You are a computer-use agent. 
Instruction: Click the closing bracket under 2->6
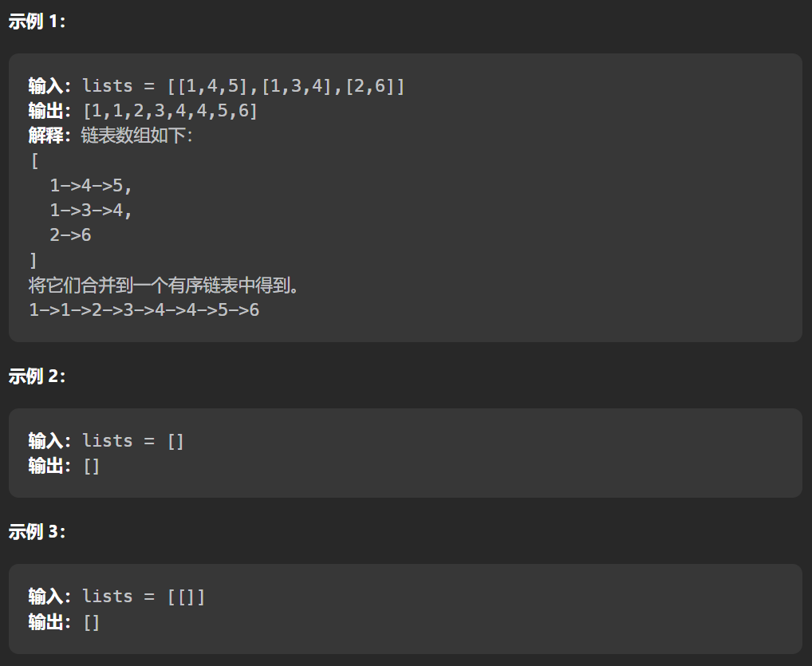pos(34,260)
